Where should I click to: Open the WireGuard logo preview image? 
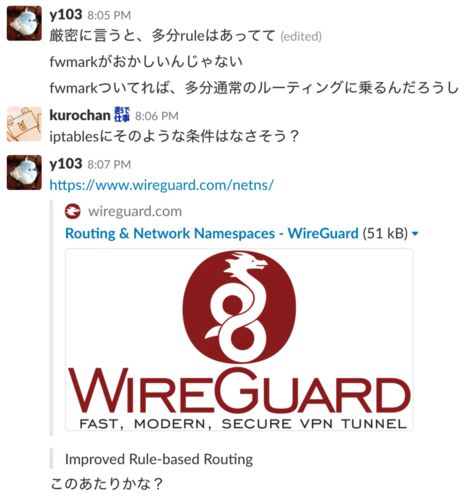click(x=239, y=339)
